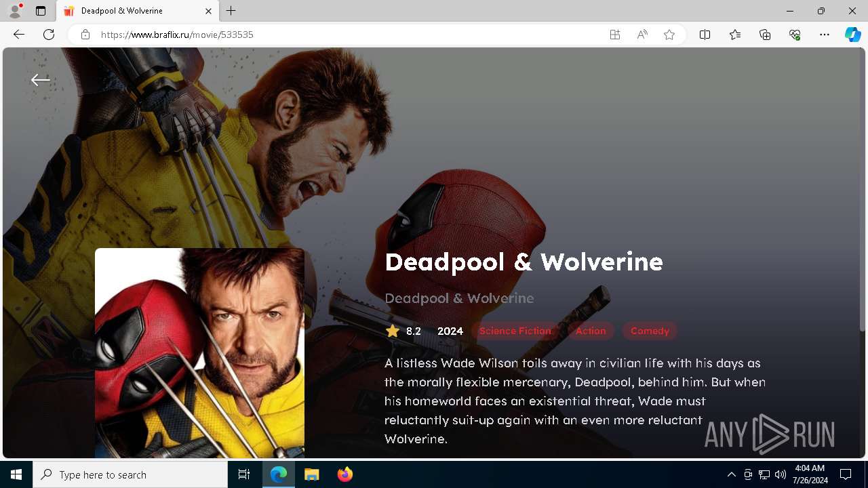Select the Deadpool & Wolverine browser tab
This screenshot has width=868, height=488.
pyautogui.click(x=137, y=11)
